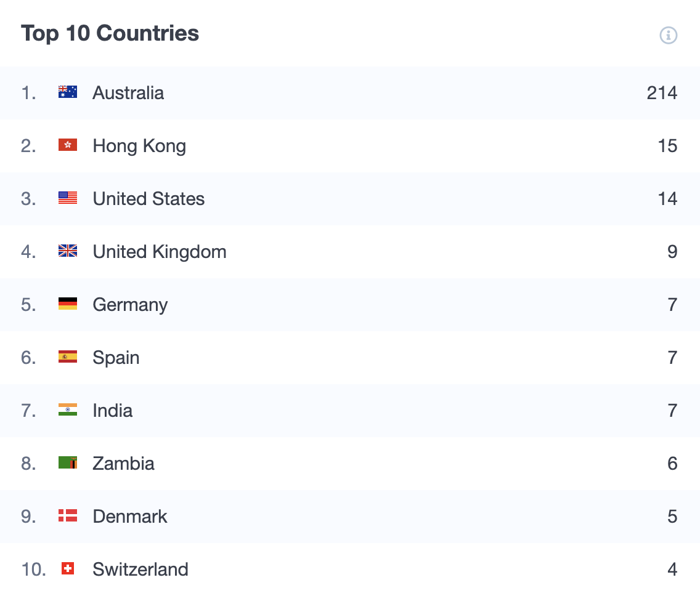The width and height of the screenshot is (700, 596).
Task: Click the info icon beside Top 10 Countries
Action: [669, 35]
